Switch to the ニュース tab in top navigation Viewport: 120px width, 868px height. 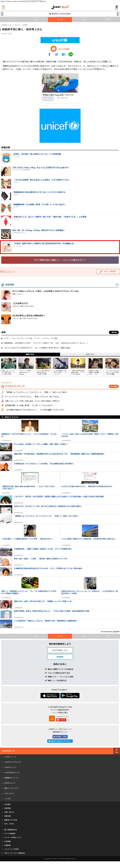coord(12,19)
